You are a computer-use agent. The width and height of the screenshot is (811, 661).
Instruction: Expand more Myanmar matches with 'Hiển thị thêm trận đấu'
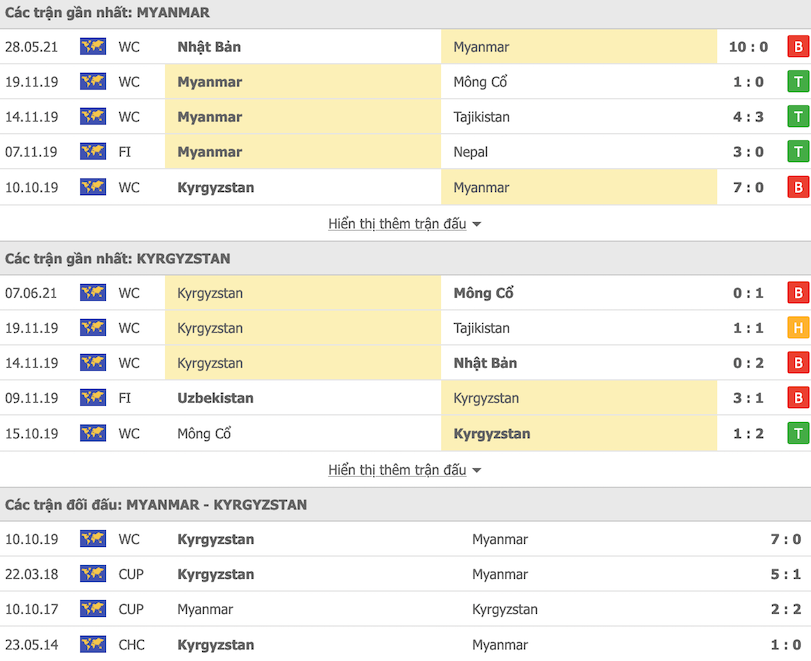[x=397, y=224]
